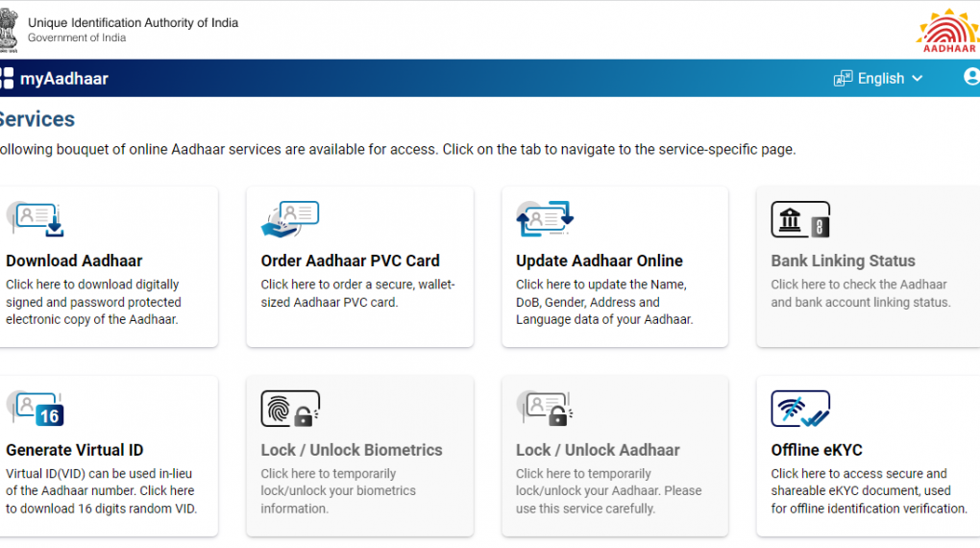Click the Services heading

coord(37,119)
